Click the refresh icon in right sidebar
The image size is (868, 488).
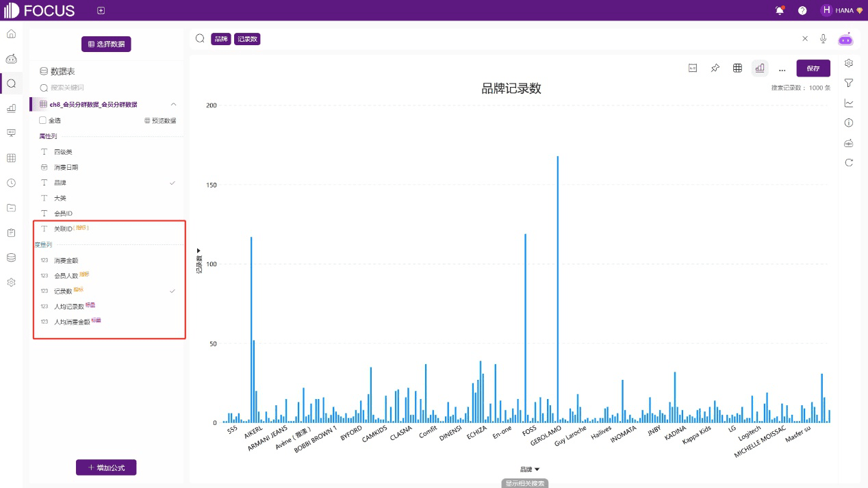(849, 162)
